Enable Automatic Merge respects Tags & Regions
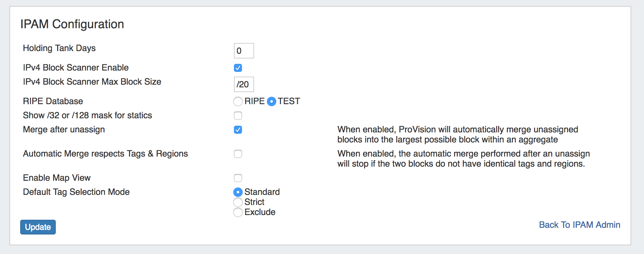Image resolution: width=644 pixels, height=254 pixels. [238, 154]
